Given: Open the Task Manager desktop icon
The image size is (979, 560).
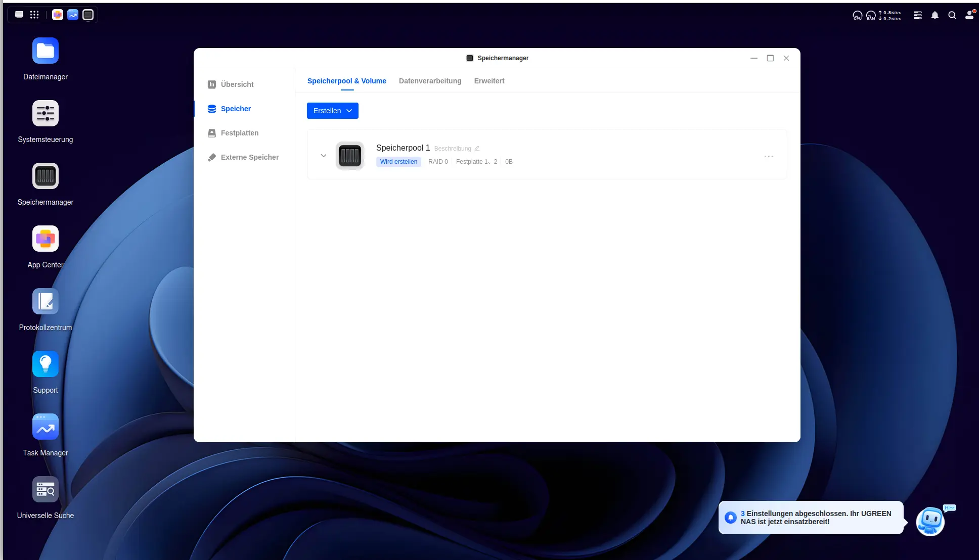Looking at the screenshot, I should click(x=46, y=427).
